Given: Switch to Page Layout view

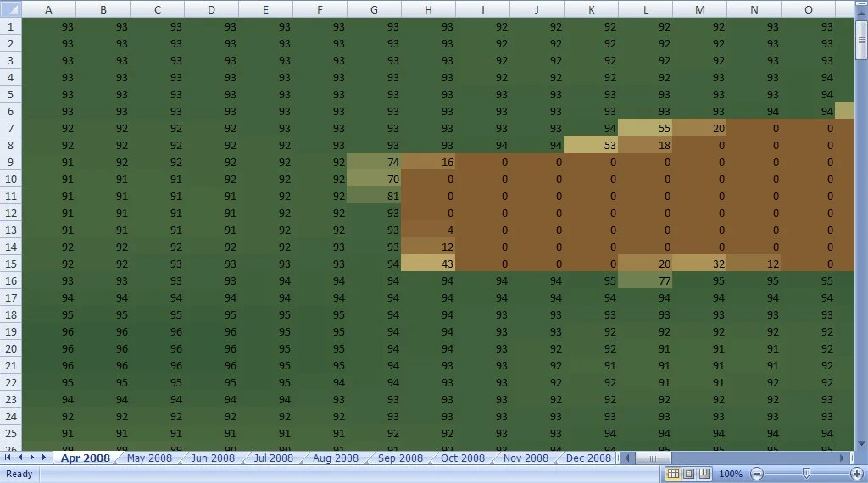Looking at the screenshot, I should coord(688,474).
